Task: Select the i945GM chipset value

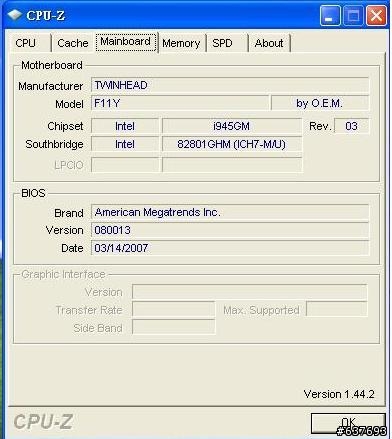Action: pos(232,126)
